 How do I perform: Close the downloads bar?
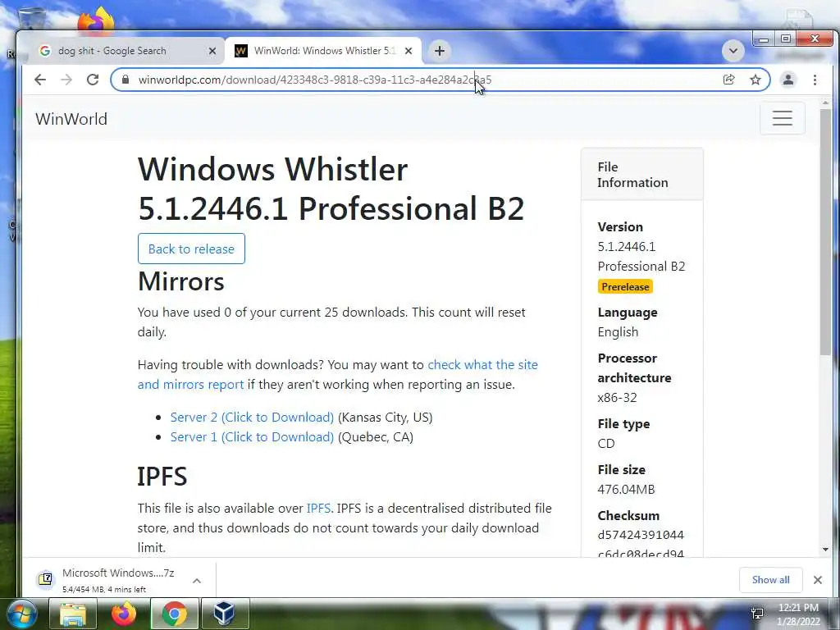click(x=818, y=580)
